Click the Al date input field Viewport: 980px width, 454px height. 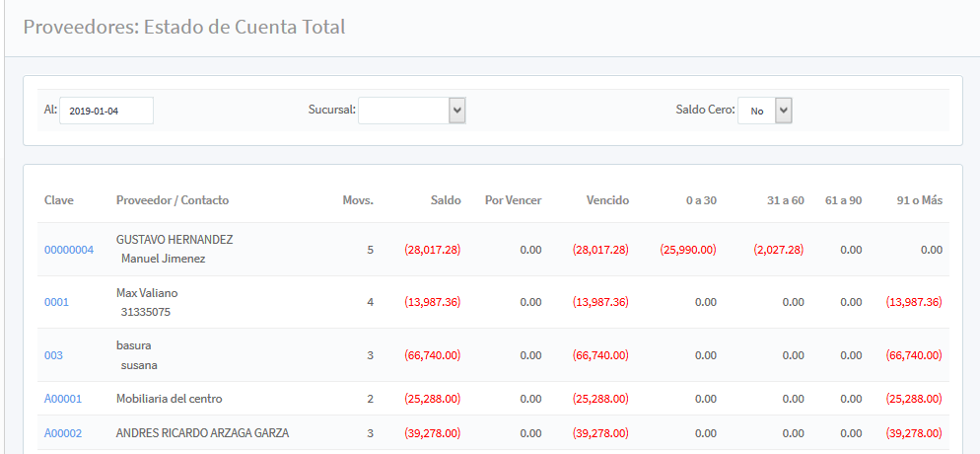coord(106,111)
